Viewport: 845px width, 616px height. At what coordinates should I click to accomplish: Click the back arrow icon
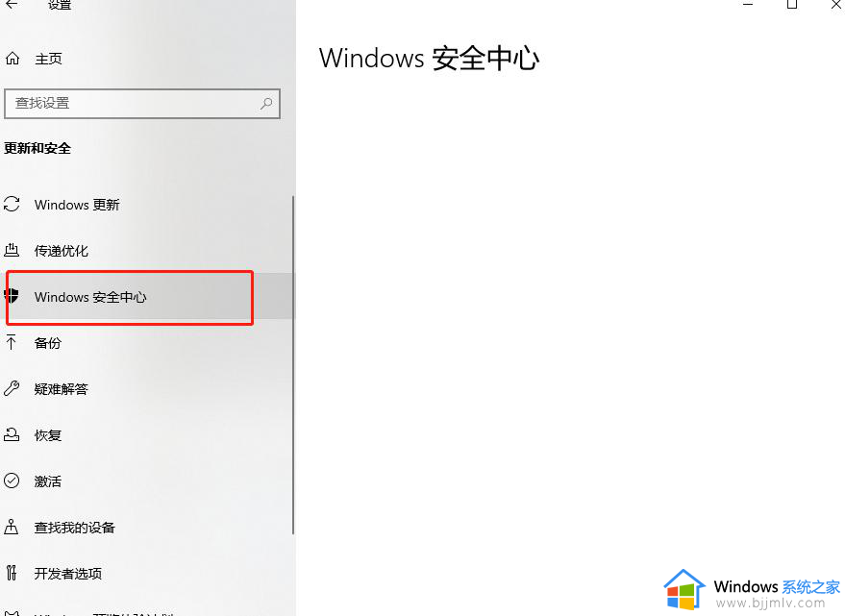coord(12,5)
